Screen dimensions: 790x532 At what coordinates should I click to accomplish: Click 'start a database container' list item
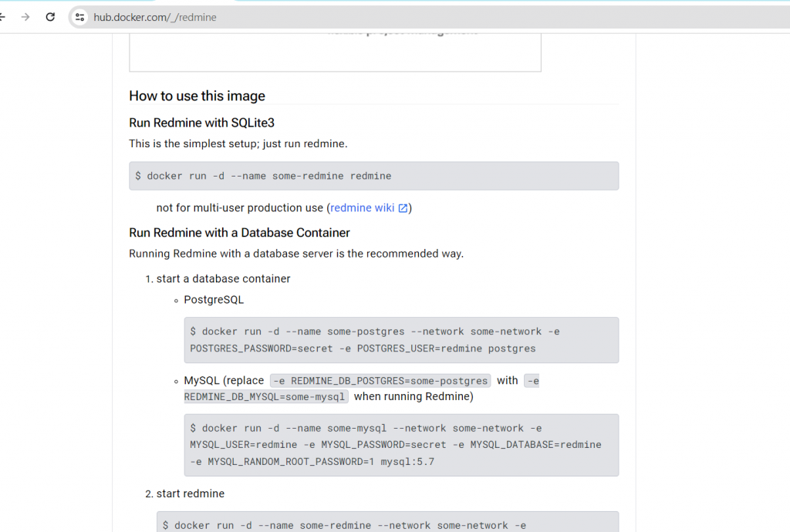click(223, 279)
